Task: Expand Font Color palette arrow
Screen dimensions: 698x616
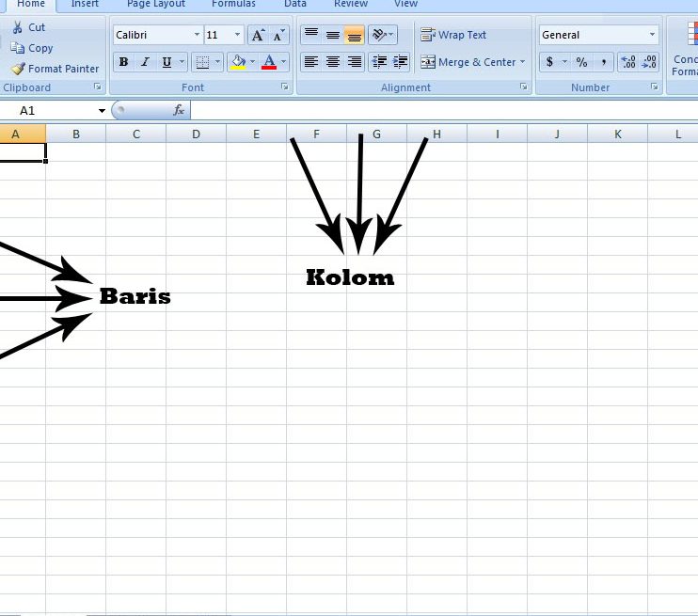Action: (283, 62)
